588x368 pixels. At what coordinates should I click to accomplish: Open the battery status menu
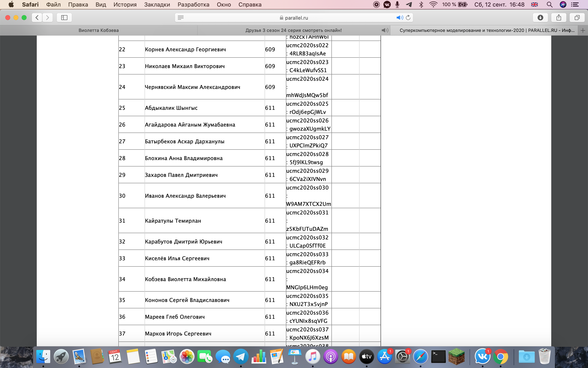455,4
